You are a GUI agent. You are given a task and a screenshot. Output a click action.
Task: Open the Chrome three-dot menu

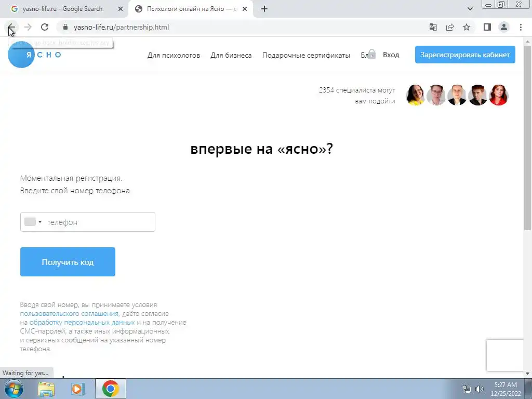[521, 27]
